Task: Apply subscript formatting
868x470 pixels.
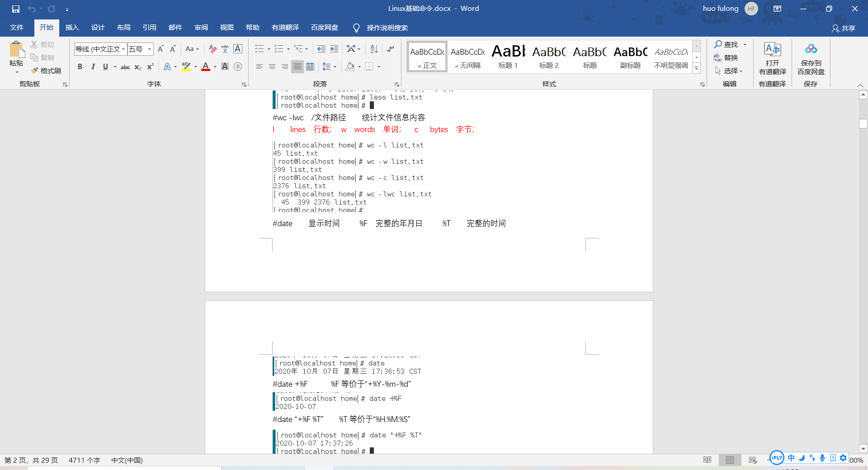Action: coord(138,67)
